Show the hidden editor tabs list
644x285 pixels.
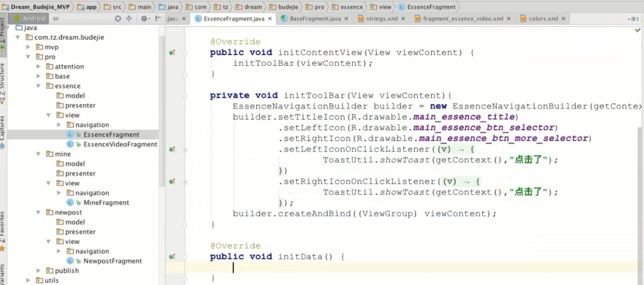[x=633, y=19]
